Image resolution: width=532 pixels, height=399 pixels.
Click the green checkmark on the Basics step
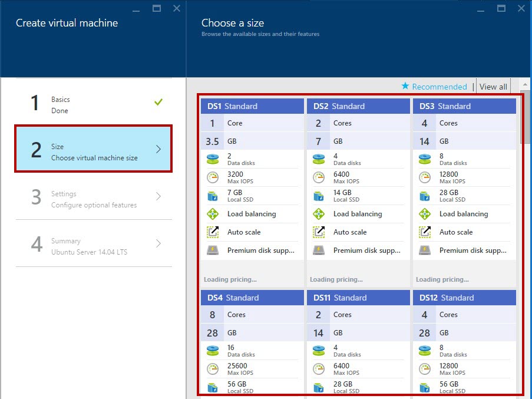[158, 101]
